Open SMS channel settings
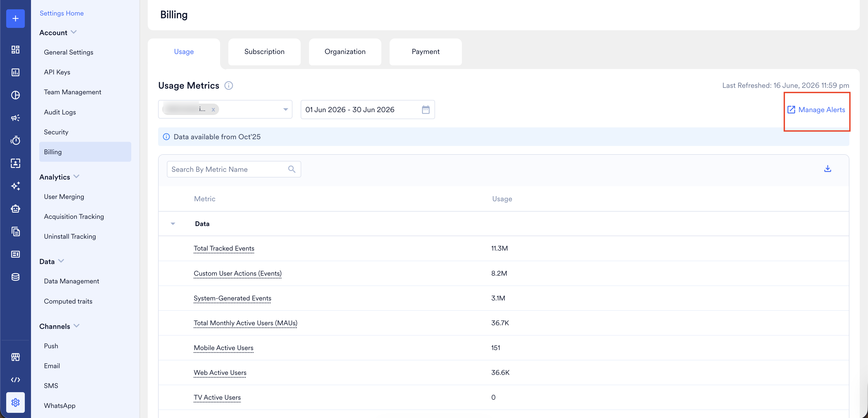The width and height of the screenshot is (868, 418). (x=51, y=386)
